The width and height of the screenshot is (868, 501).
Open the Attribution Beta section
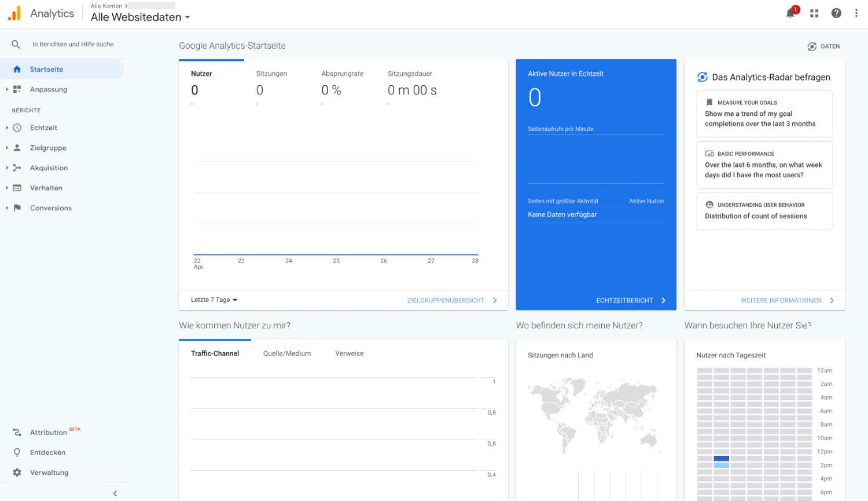click(x=49, y=432)
